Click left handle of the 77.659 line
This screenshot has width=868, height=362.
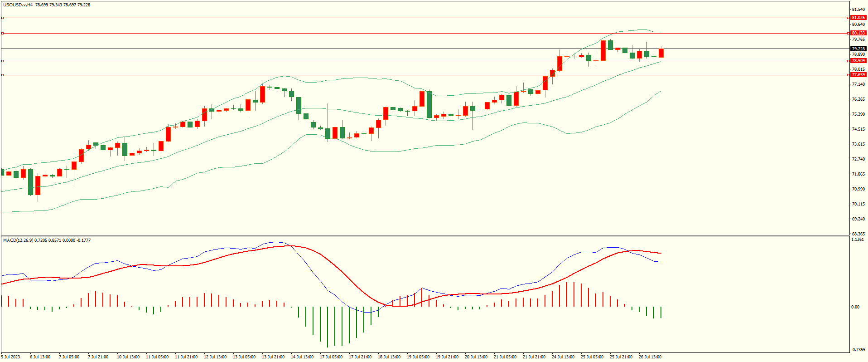click(2, 75)
